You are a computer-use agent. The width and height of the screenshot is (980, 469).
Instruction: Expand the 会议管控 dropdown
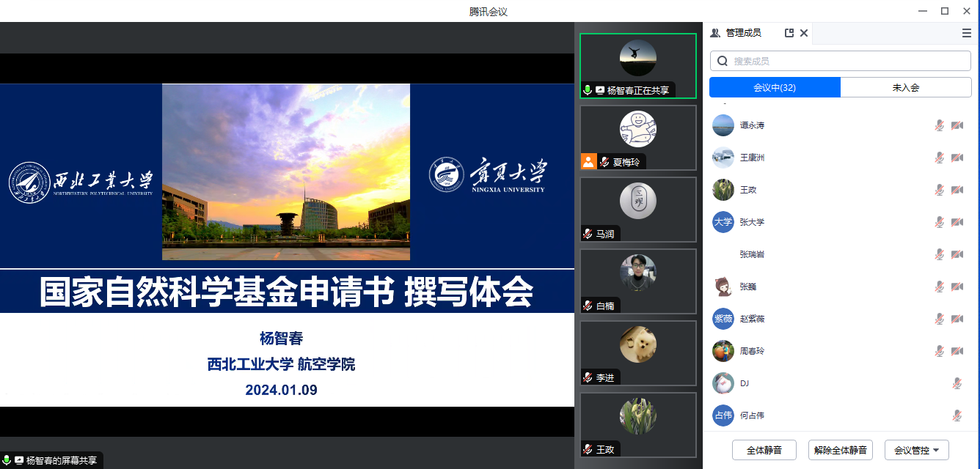pyautogui.click(x=917, y=450)
